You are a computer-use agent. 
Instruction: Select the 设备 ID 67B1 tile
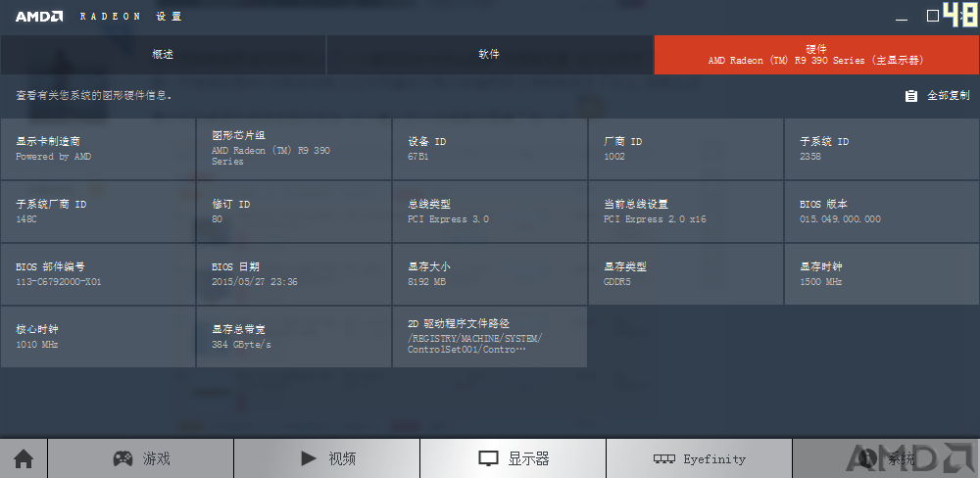[x=490, y=149]
